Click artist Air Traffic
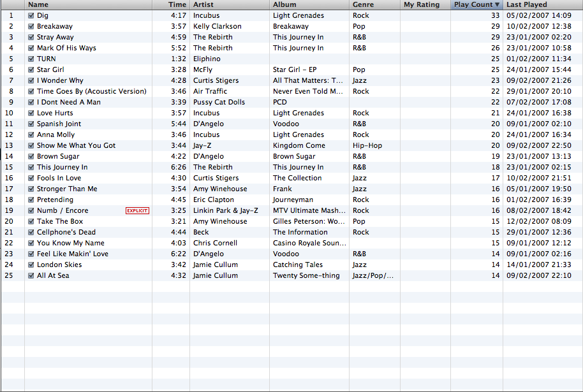Screen dimensions: 583x392 click(x=210, y=91)
